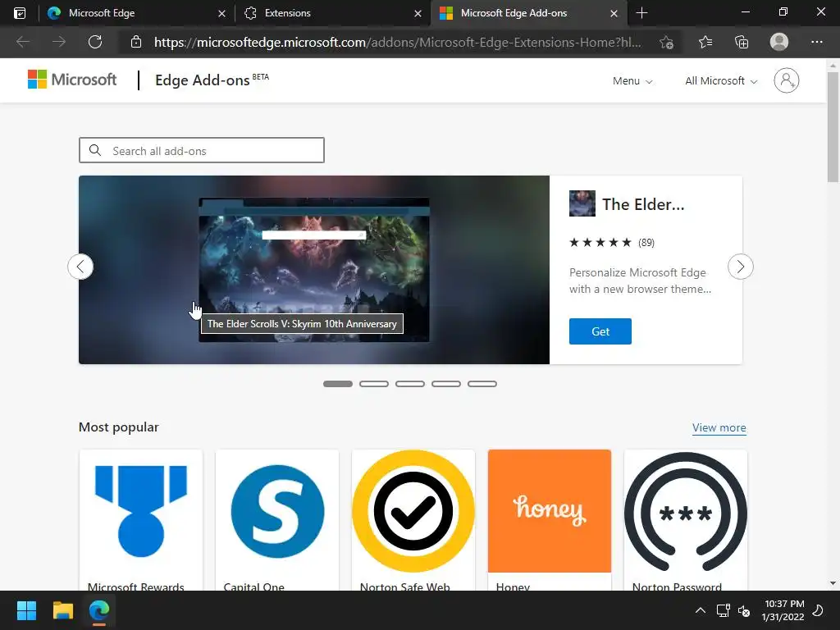Click the page vertical scrollbar thumb
Viewport: 840px width, 630px height.
pyautogui.click(x=833, y=127)
